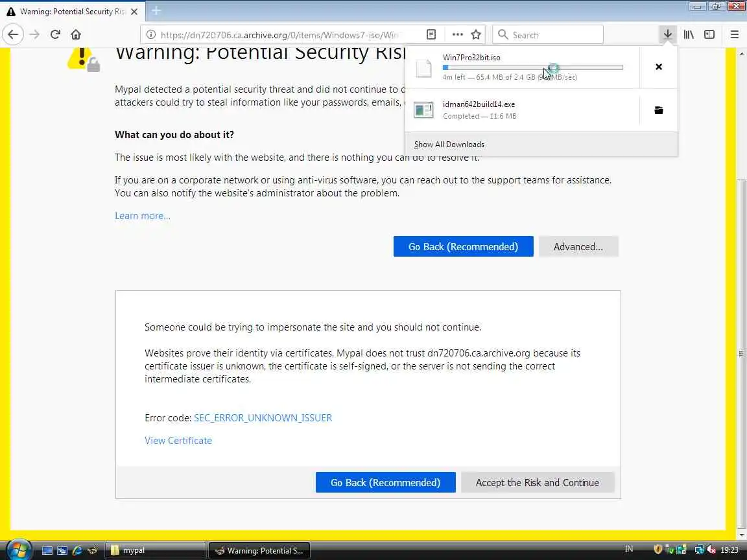Open the View Certificate link
747x560 pixels.
point(178,441)
